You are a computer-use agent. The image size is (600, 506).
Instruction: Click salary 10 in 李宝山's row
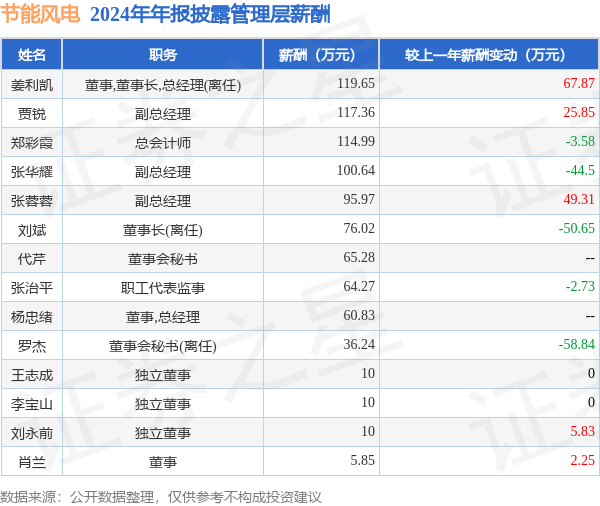click(368, 403)
